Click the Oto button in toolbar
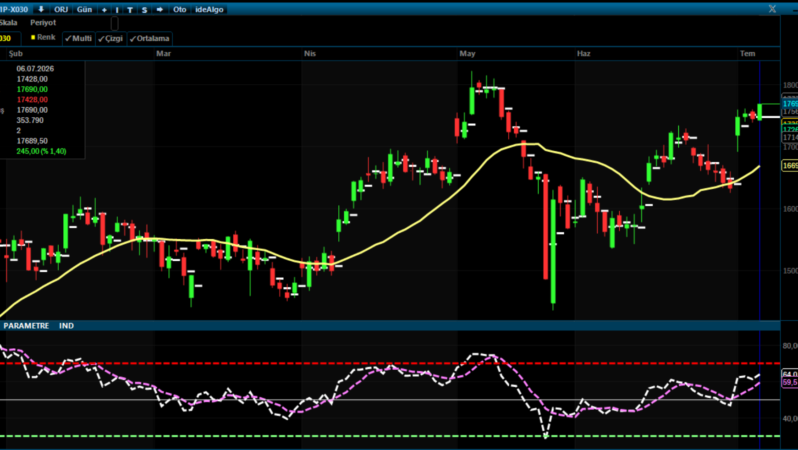The height and width of the screenshot is (450, 798). point(179,10)
